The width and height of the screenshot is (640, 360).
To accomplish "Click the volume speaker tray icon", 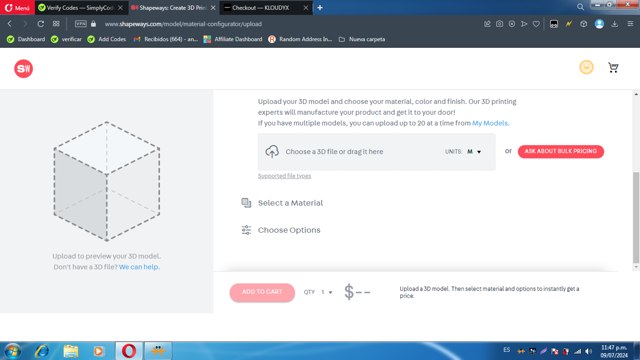I will pyautogui.click(x=588, y=351).
